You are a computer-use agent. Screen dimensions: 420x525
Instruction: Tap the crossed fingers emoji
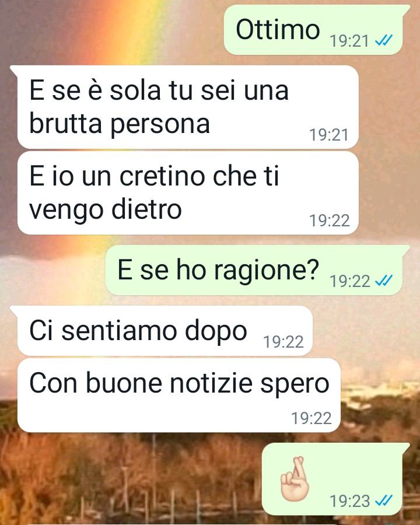[x=295, y=478]
